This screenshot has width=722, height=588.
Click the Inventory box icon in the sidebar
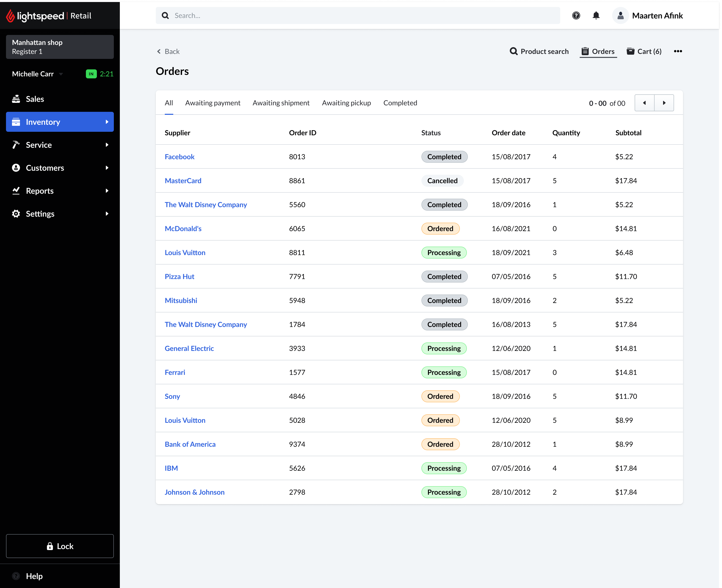[16, 122]
